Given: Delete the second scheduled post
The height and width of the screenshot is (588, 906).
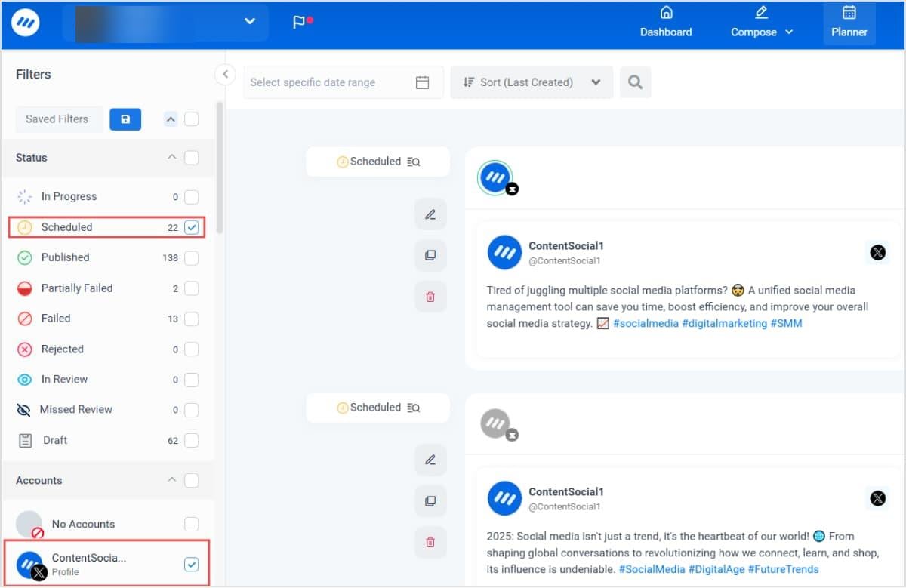Looking at the screenshot, I should coord(430,542).
